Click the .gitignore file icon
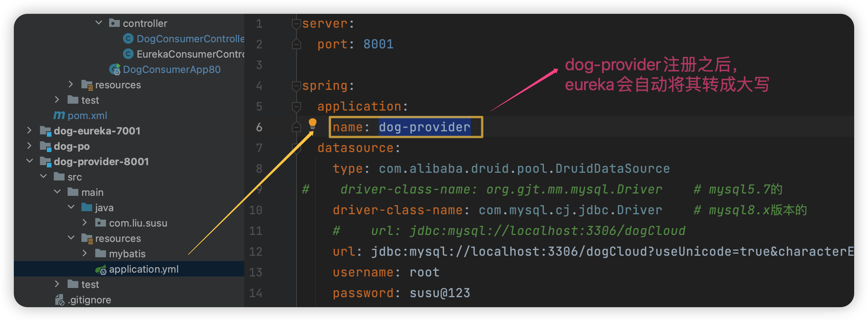 pos(60,300)
